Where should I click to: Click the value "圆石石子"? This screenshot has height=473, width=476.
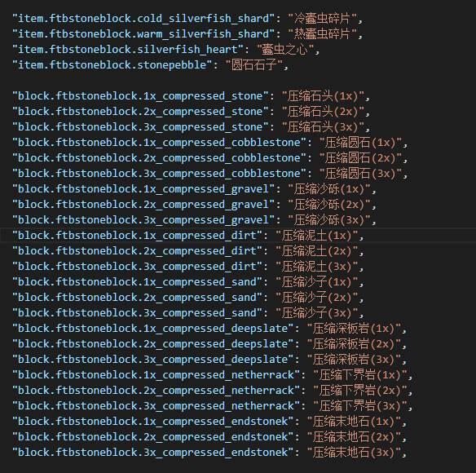coord(253,65)
